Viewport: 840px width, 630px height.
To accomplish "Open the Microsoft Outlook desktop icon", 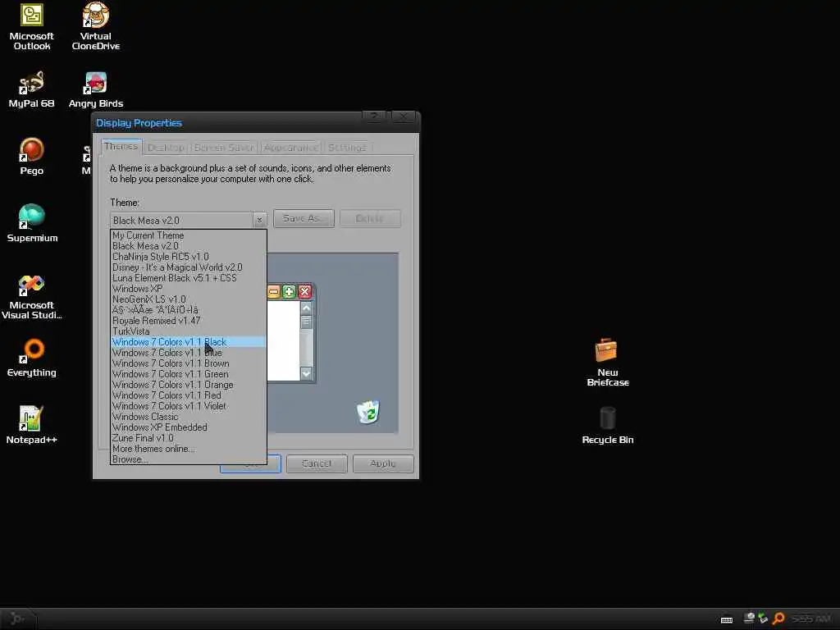I will 32,27.
